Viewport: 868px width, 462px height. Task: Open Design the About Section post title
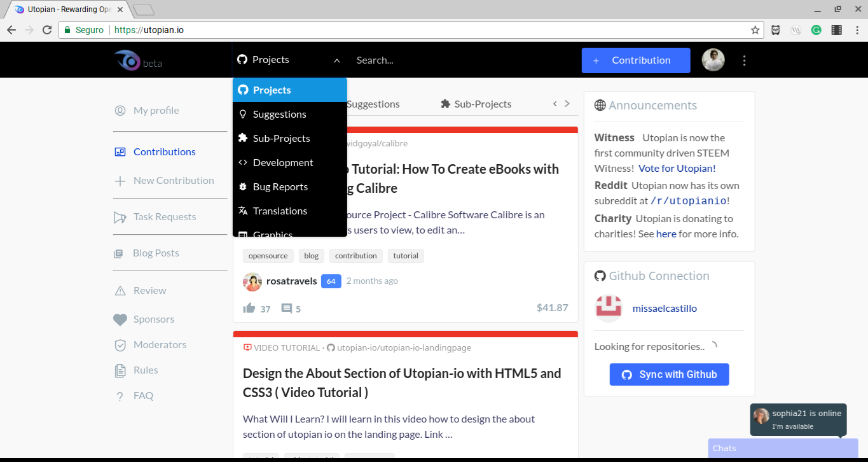pyautogui.click(x=402, y=382)
